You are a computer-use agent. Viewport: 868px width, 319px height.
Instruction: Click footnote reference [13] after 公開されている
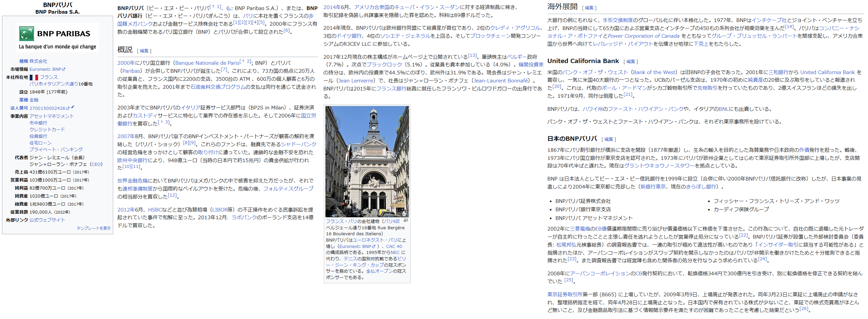coord(472,55)
